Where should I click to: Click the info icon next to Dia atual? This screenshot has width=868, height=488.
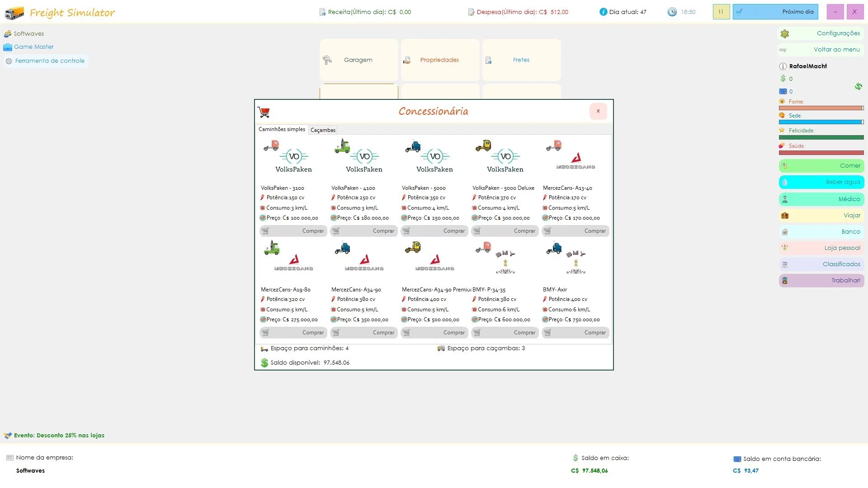[x=603, y=12]
